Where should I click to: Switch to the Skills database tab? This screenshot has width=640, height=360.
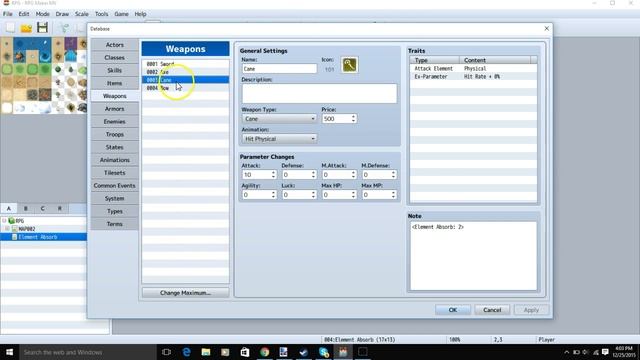click(x=115, y=70)
